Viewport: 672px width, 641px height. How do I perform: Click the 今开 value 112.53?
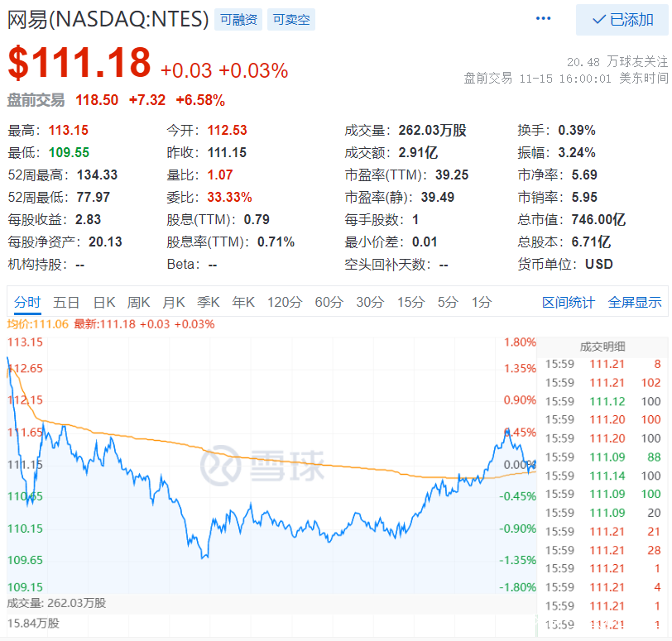[227, 130]
